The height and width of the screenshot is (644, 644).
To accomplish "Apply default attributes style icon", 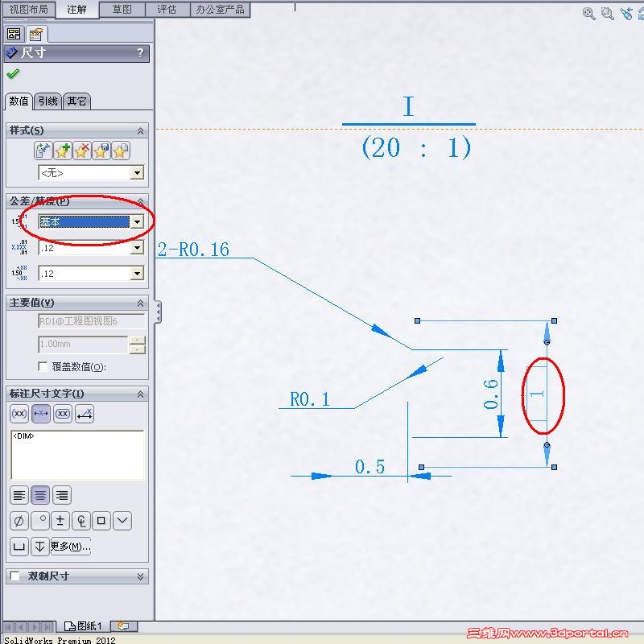I will tap(43, 151).
